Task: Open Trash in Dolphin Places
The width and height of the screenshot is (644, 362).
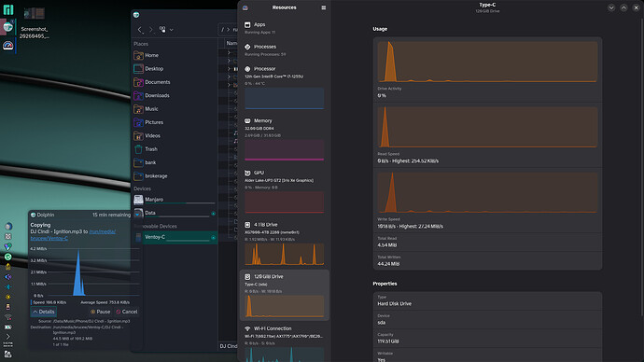Action: pyautogui.click(x=175, y=149)
